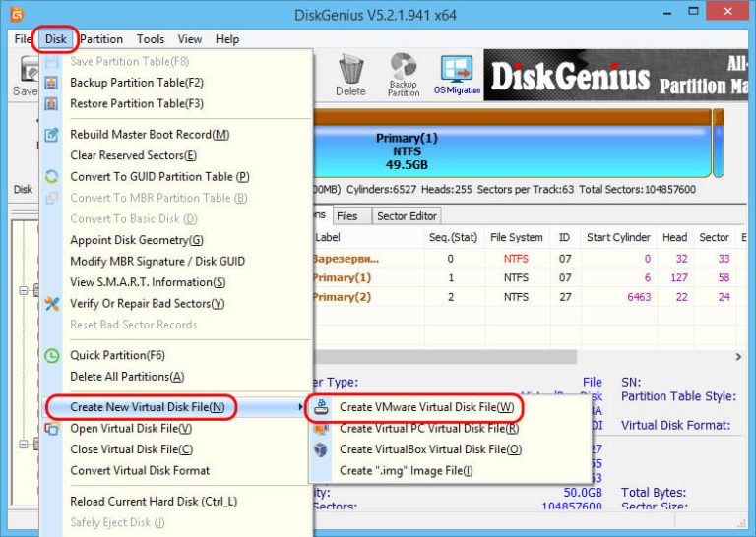Click the VirtualBox cube icon in submenu
Viewport: 756px width, 537px height.
tap(321, 449)
